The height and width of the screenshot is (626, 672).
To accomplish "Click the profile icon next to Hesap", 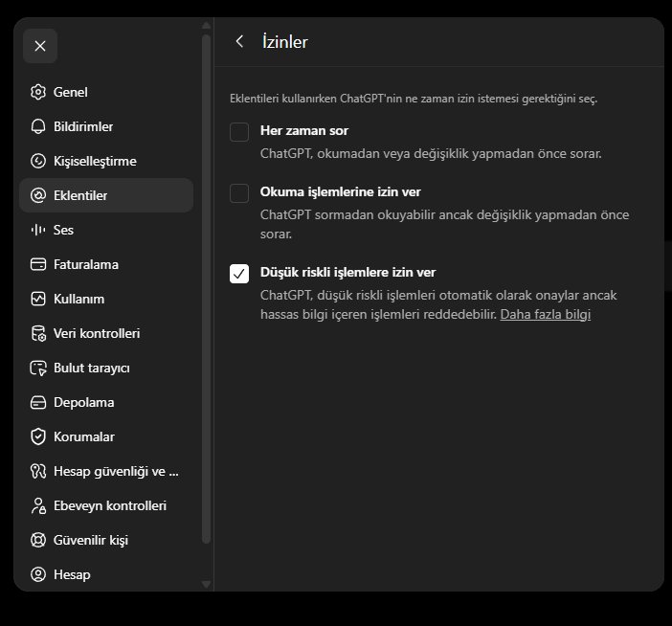I will tap(38, 574).
